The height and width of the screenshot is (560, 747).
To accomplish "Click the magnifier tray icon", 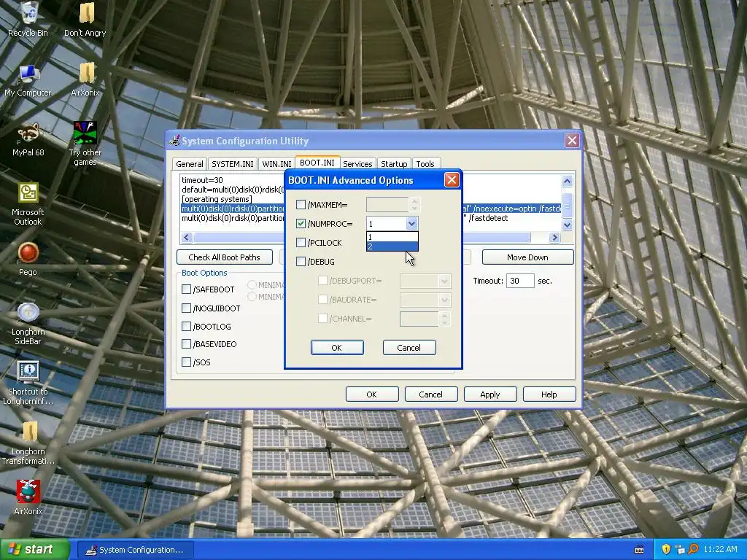I will pos(693,550).
